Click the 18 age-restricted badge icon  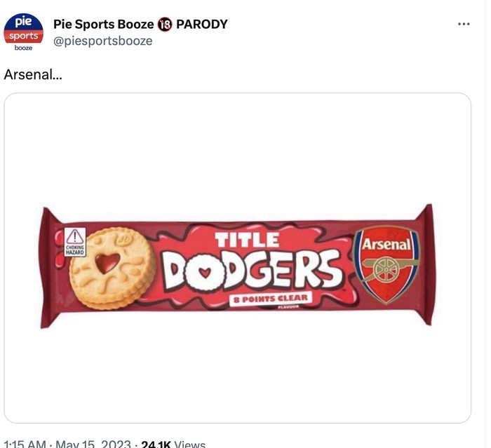(166, 25)
